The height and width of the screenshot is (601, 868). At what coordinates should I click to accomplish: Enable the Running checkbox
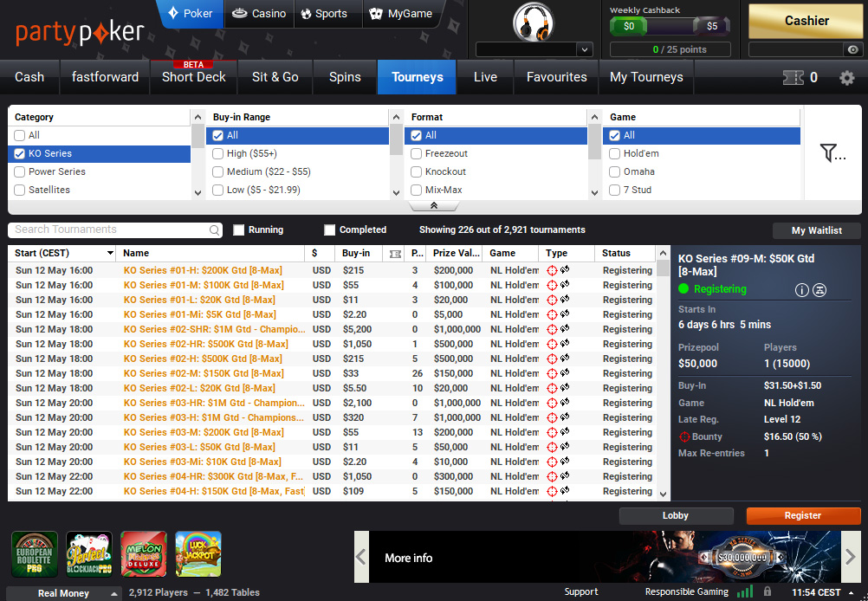(239, 230)
